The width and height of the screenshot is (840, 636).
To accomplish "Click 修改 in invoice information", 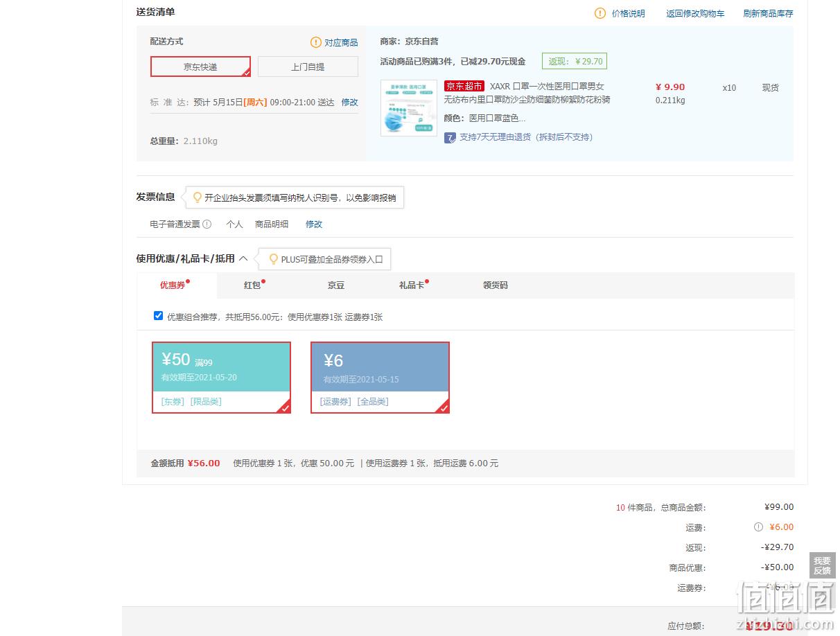I will pos(314,224).
